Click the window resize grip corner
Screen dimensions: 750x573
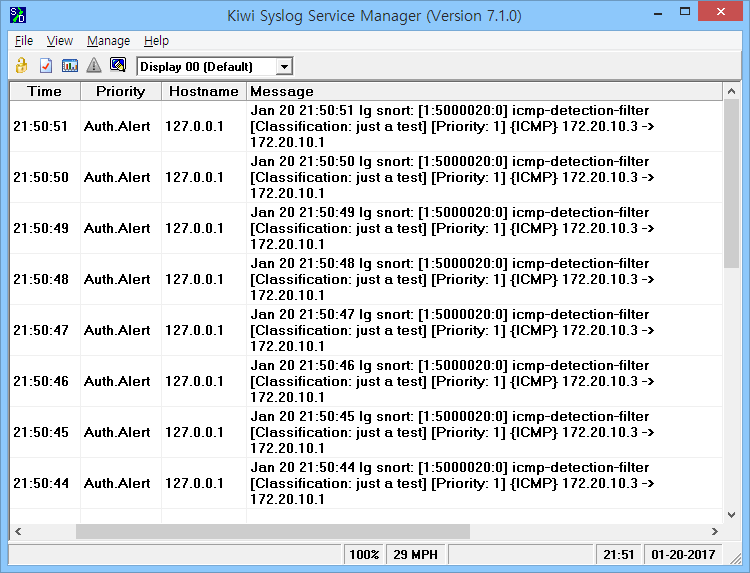coord(736,558)
